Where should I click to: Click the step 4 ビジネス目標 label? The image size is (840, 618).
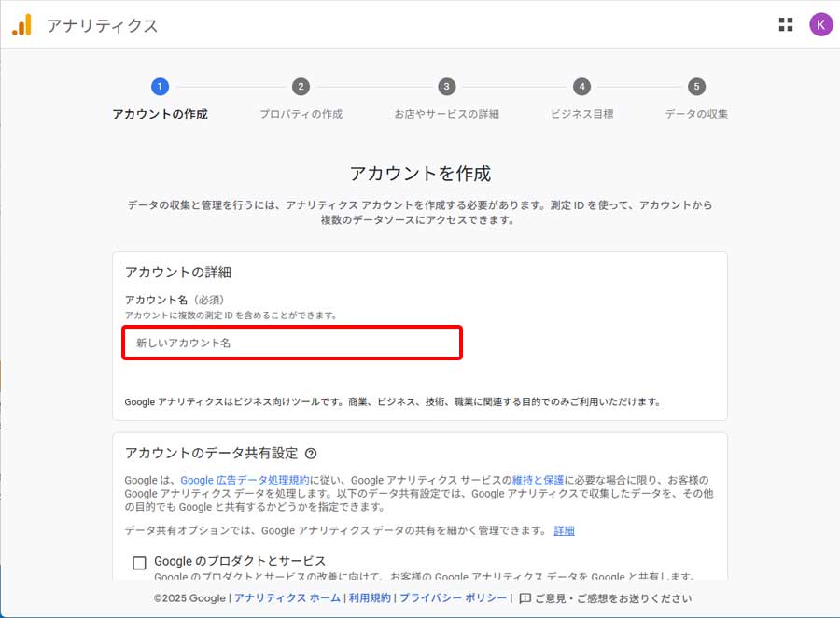(x=581, y=112)
